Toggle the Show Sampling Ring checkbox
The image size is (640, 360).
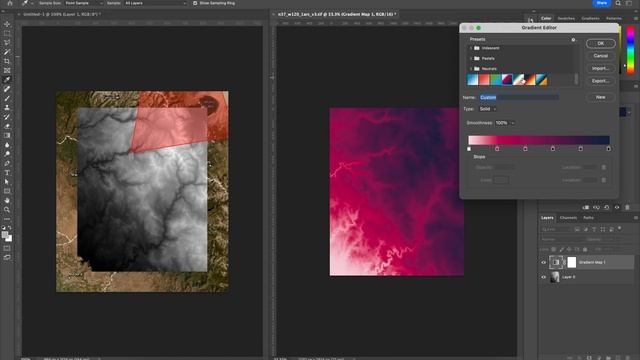[195, 3]
